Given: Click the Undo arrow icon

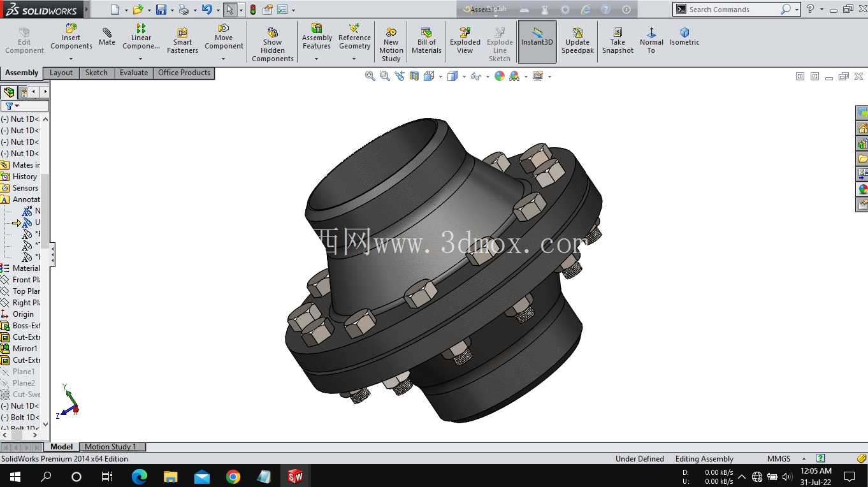Looking at the screenshot, I should [206, 10].
